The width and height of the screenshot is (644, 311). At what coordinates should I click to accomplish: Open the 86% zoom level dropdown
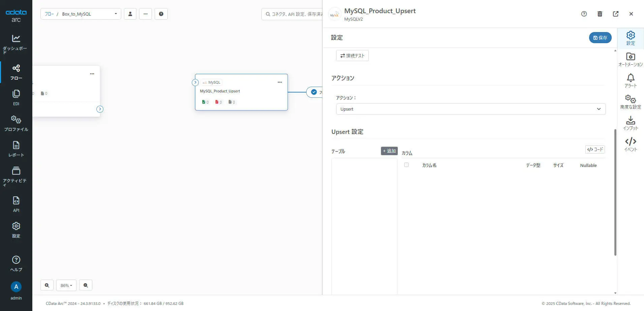point(66,285)
